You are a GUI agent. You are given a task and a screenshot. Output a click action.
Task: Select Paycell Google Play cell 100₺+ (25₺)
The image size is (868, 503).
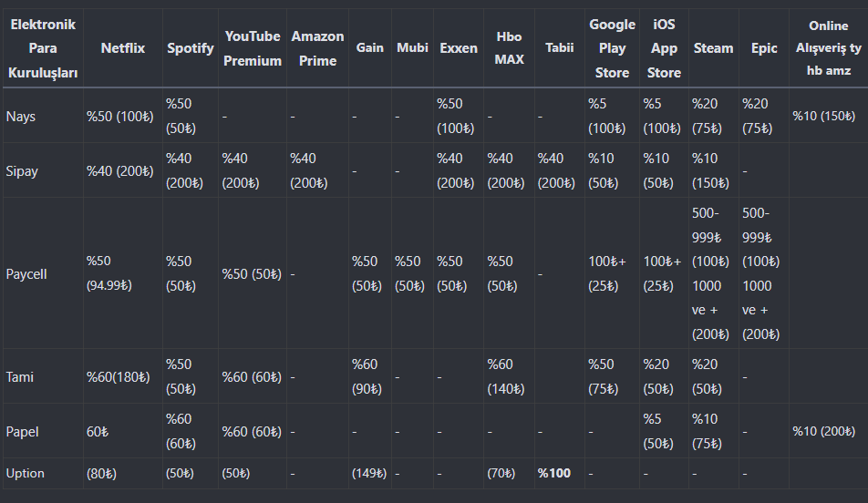(607, 273)
